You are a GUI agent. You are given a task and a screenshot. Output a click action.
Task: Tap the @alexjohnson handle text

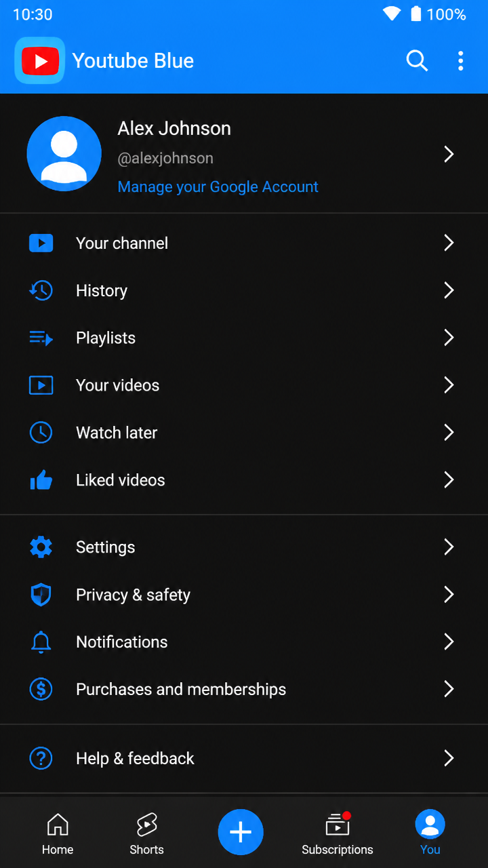click(x=165, y=158)
